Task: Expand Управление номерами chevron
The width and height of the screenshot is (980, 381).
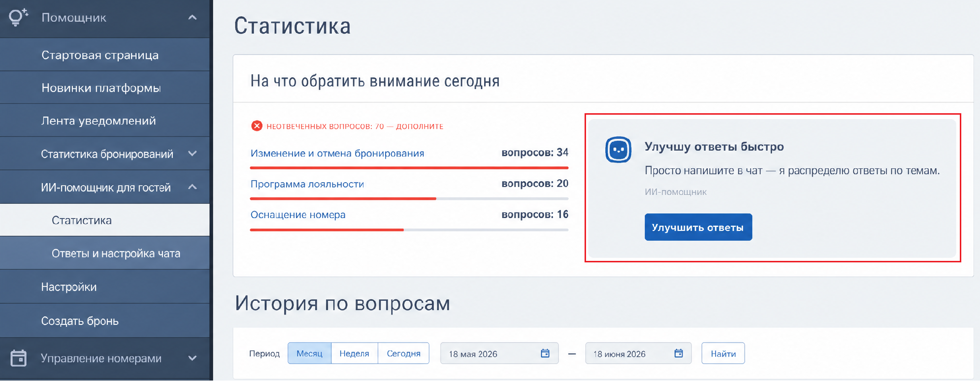Action: tap(193, 358)
